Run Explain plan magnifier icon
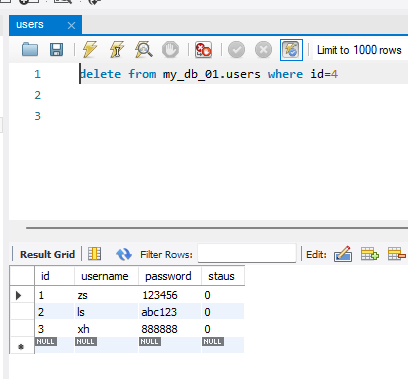 coord(144,49)
